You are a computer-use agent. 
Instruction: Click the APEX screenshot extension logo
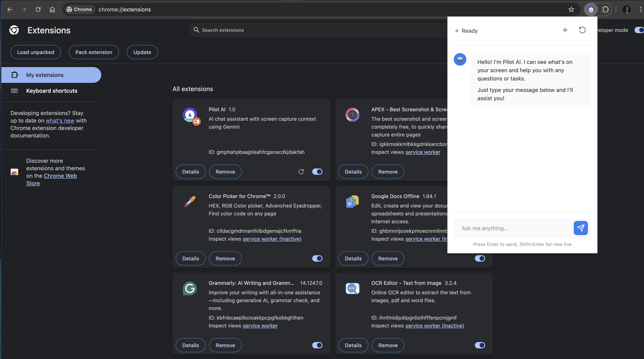[352, 115]
